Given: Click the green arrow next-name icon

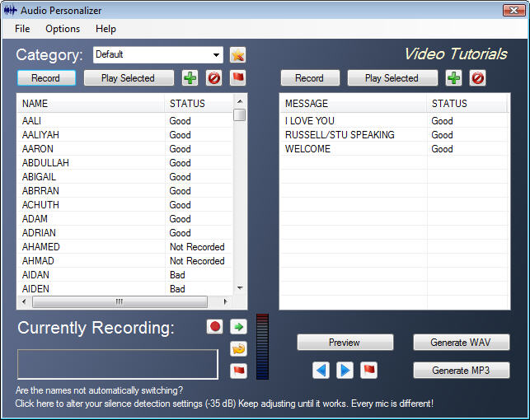Looking at the screenshot, I should (239, 326).
